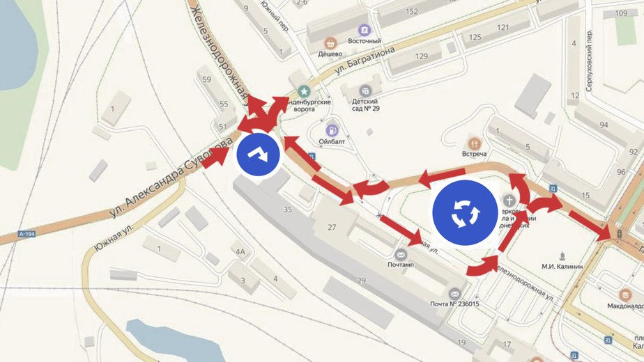Select the Почта № 236015 envelope icon
Image resolution: width=644 pixels, height=362 pixels.
(454, 294)
